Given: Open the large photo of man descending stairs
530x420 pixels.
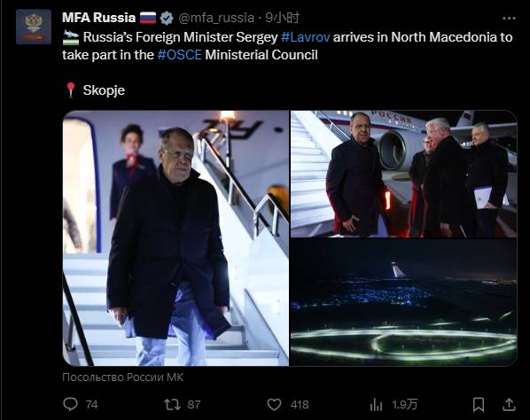Looking at the screenshot, I should [x=175, y=238].
